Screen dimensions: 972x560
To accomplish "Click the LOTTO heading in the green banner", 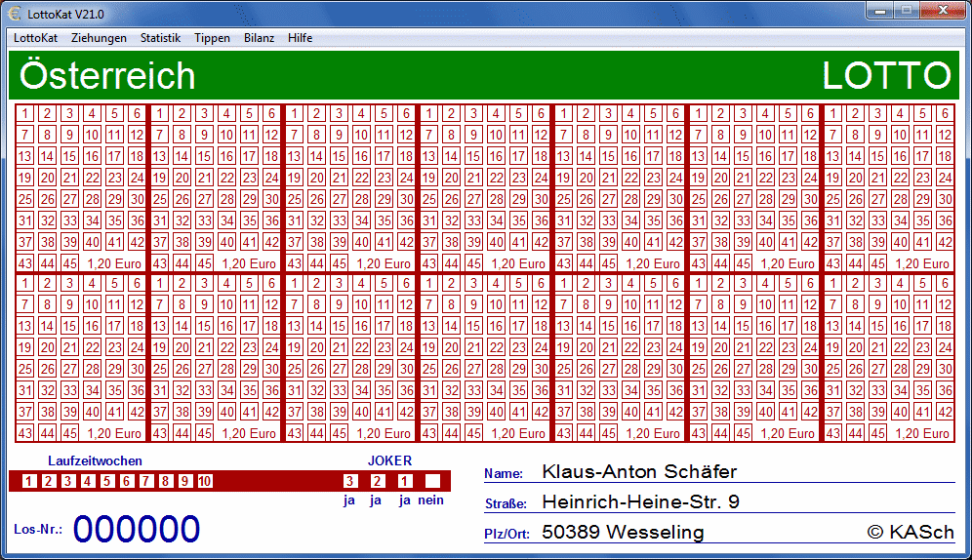I will tap(886, 75).
